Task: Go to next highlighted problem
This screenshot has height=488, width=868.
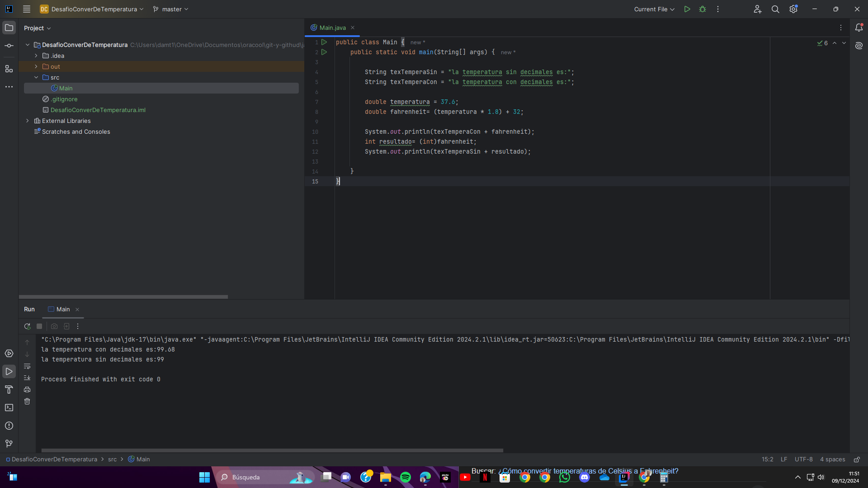Action: 844,43
